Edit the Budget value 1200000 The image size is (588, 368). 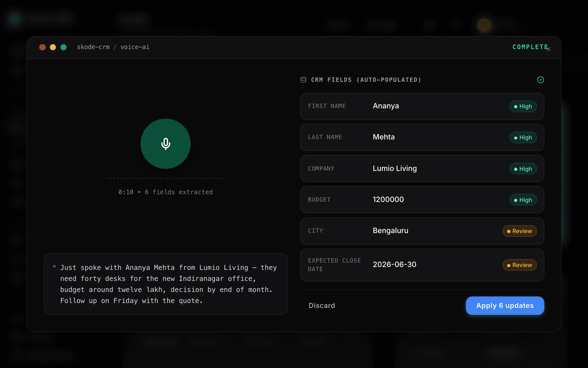388,200
